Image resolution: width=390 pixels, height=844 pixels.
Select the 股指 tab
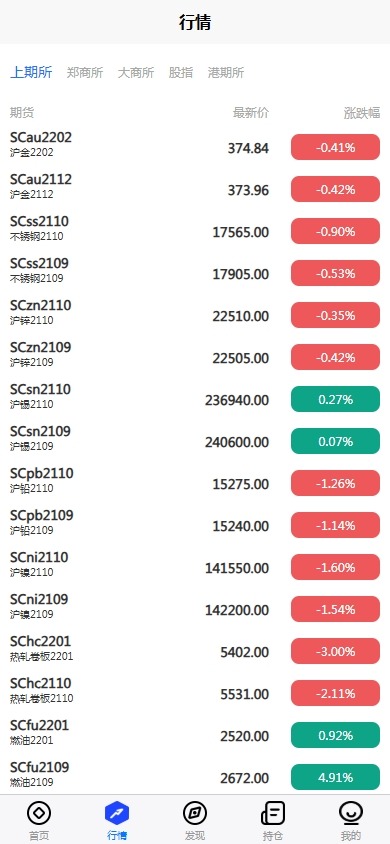coord(181,73)
